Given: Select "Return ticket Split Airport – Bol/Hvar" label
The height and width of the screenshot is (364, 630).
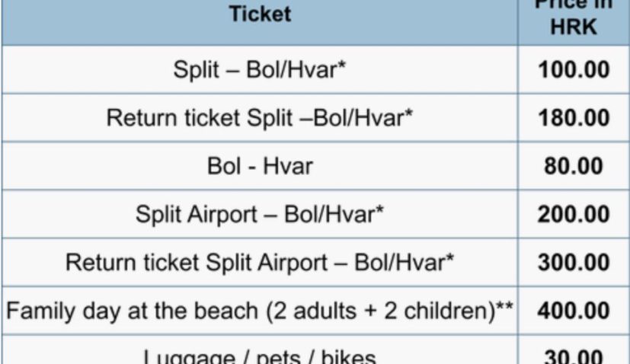Looking at the screenshot, I should [260, 262].
